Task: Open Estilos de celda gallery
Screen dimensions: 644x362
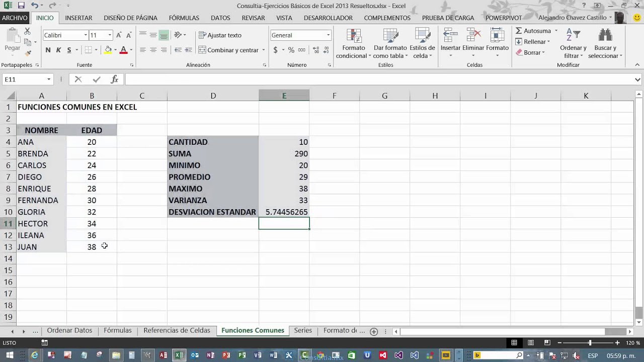Action: tap(422, 43)
